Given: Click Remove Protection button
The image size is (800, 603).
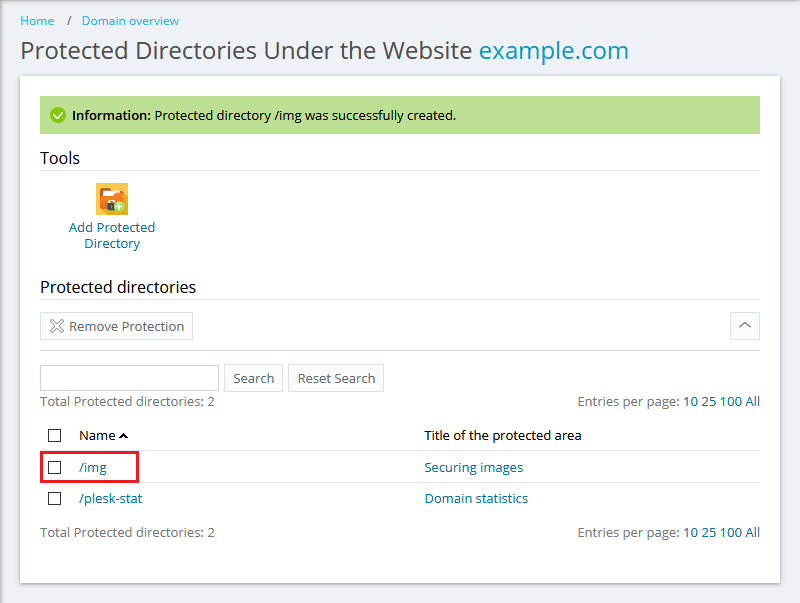Looking at the screenshot, I should (x=116, y=326).
